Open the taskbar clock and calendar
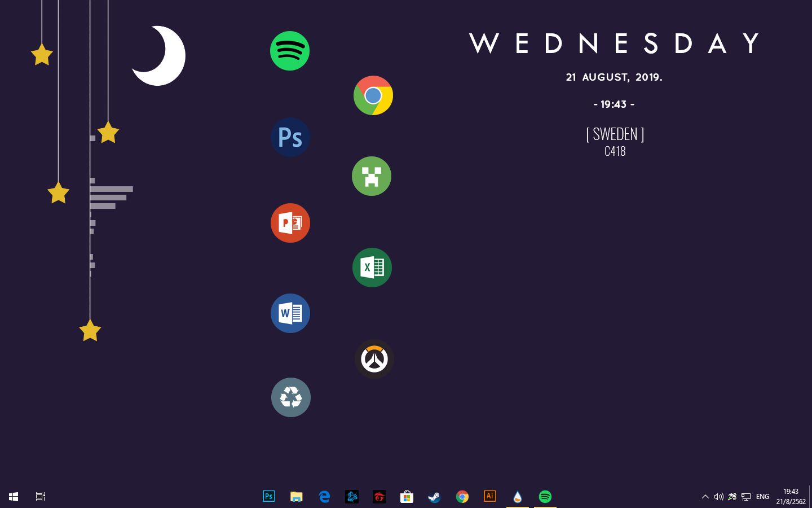 (791, 497)
